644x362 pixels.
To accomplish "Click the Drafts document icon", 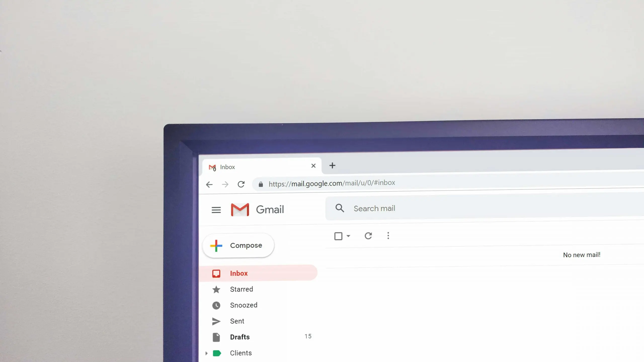I will [216, 337].
